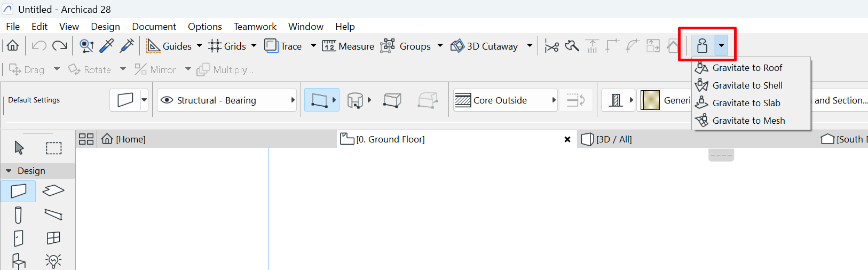
Task: Click the Inject Parameters syringe icon
Action: (x=127, y=46)
